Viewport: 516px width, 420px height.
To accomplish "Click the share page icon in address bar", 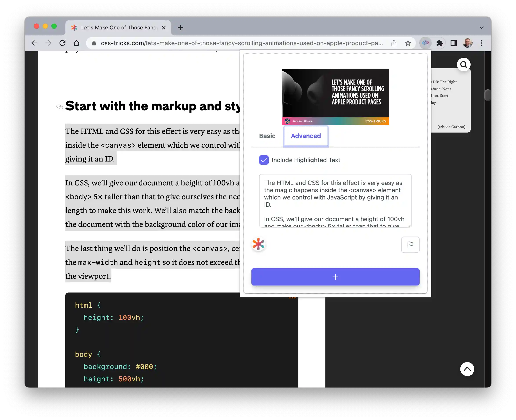I will click(x=394, y=43).
